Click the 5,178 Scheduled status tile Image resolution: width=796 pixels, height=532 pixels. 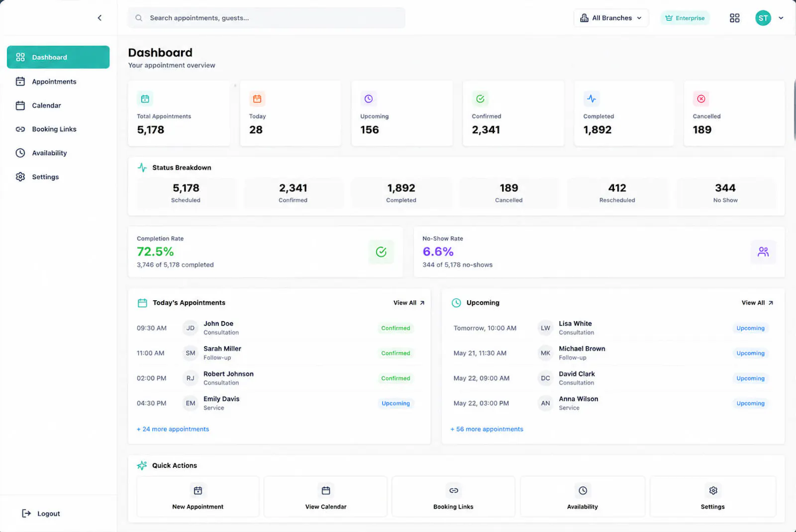(x=186, y=193)
